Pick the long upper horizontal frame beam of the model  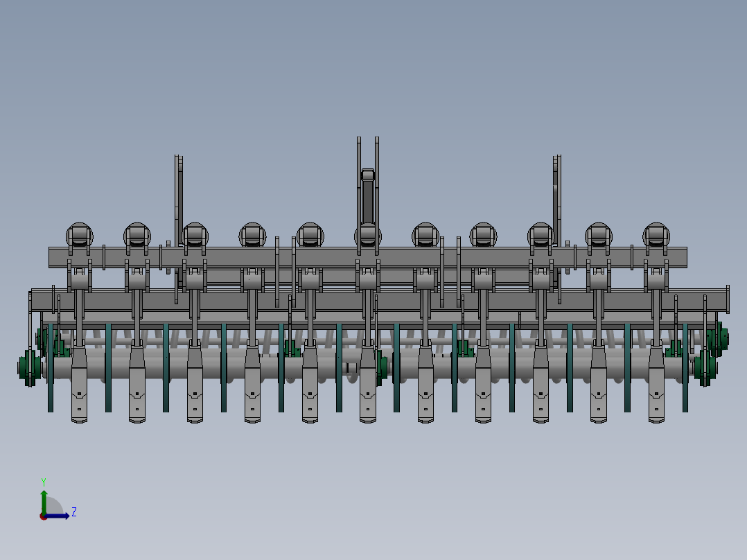point(368,257)
